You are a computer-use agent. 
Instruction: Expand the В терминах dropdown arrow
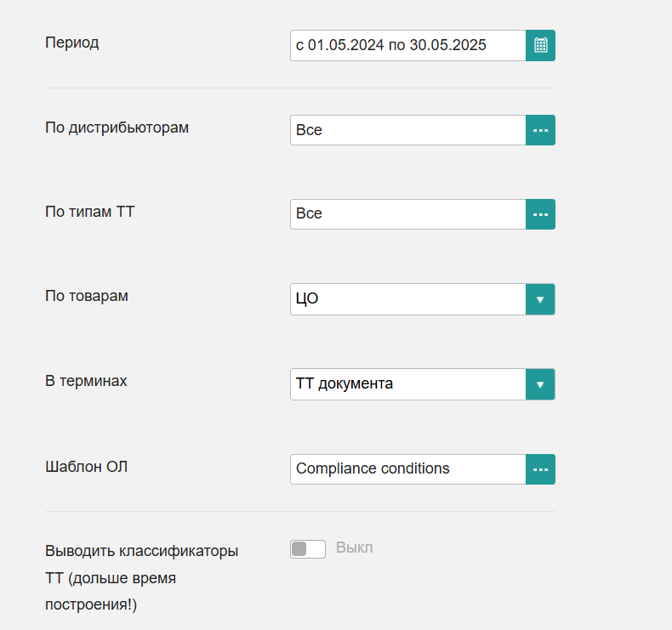coord(540,384)
